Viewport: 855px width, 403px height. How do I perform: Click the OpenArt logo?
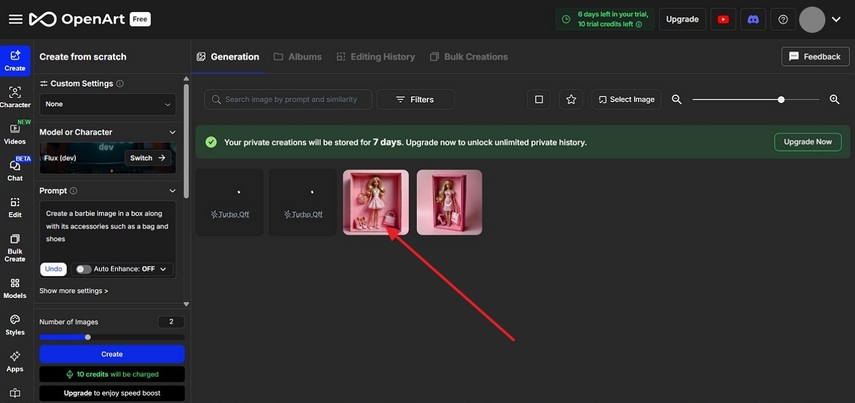[x=79, y=19]
